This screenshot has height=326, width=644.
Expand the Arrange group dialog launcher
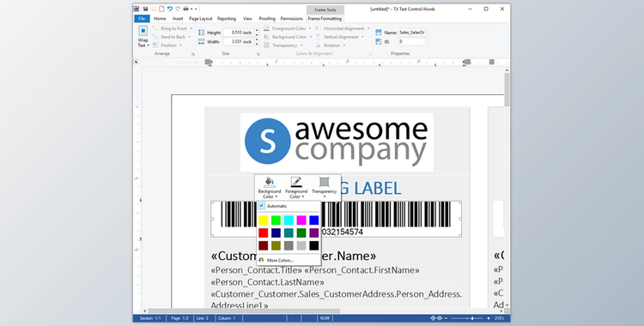192,54
